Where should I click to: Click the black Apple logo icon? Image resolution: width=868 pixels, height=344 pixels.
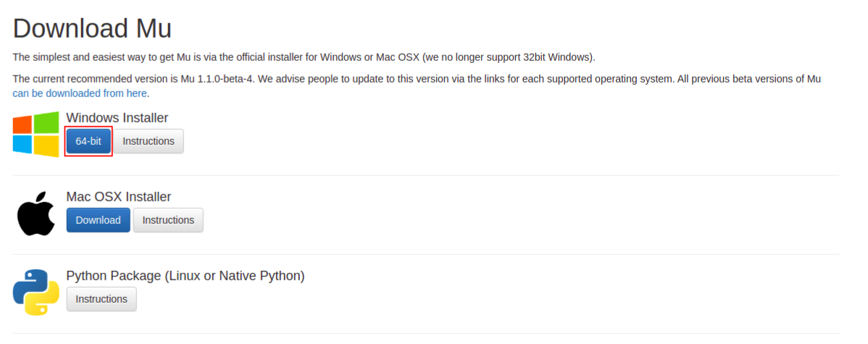coord(36,214)
